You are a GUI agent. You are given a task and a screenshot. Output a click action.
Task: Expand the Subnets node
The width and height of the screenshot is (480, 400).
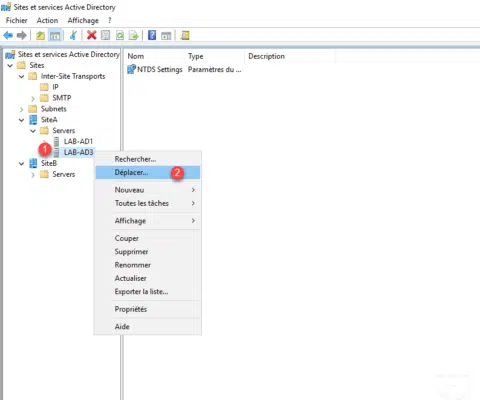21,109
